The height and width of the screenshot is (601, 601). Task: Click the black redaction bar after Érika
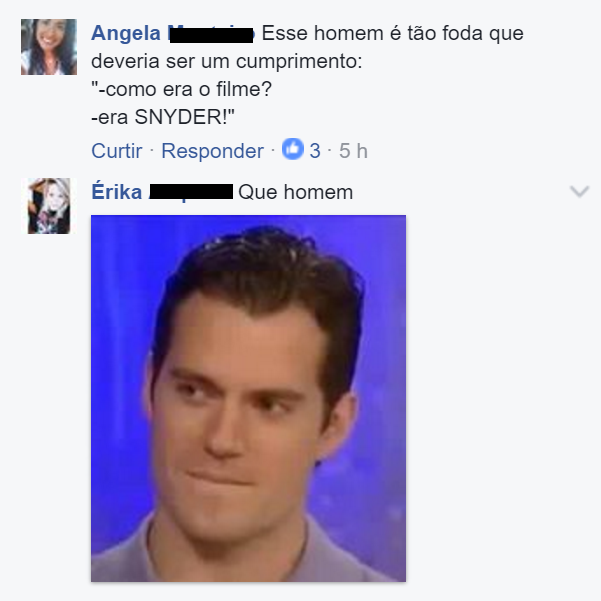191,192
